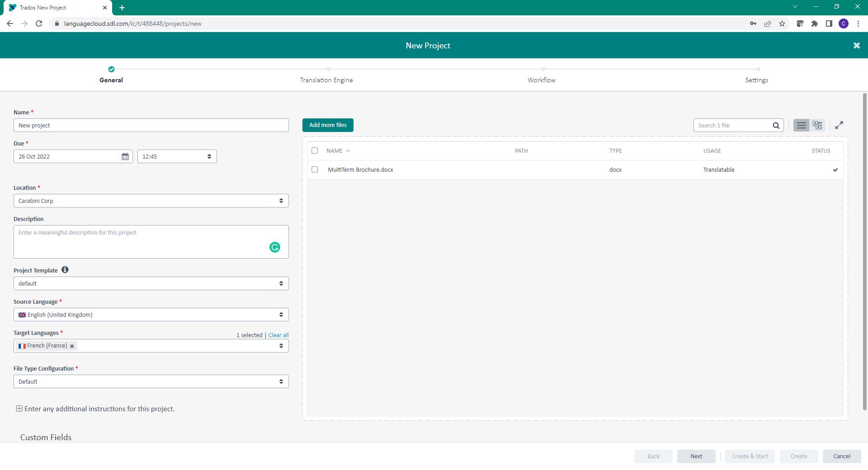Screen dimensions: 868x470
Task: View the Project Template info tooltip
Action: pyautogui.click(x=65, y=270)
